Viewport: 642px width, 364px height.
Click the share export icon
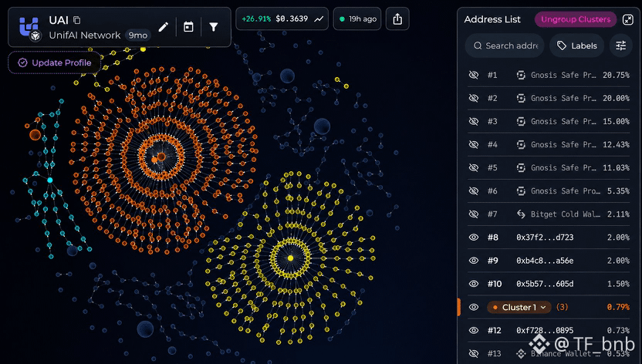coord(397,19)
